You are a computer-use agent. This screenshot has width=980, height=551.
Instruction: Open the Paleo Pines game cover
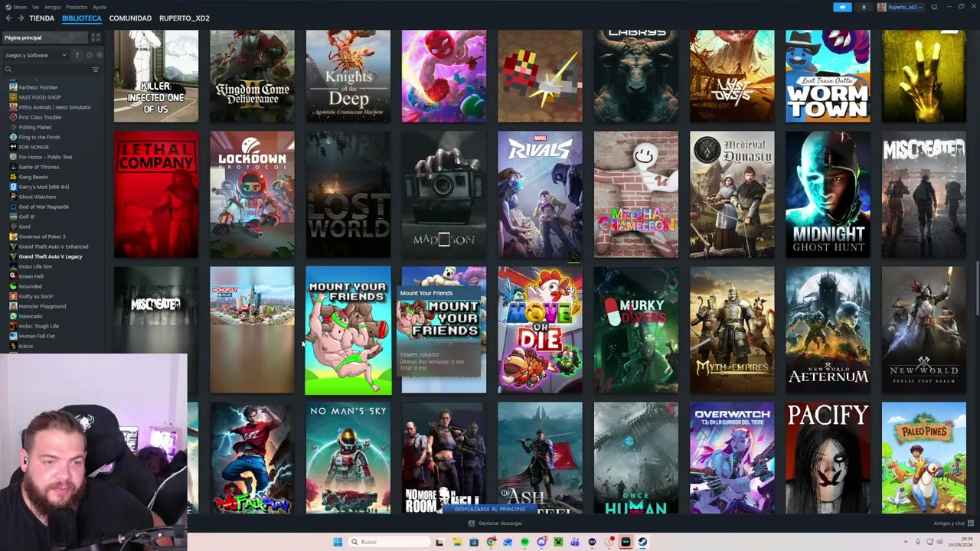click(x=924, y=458)
